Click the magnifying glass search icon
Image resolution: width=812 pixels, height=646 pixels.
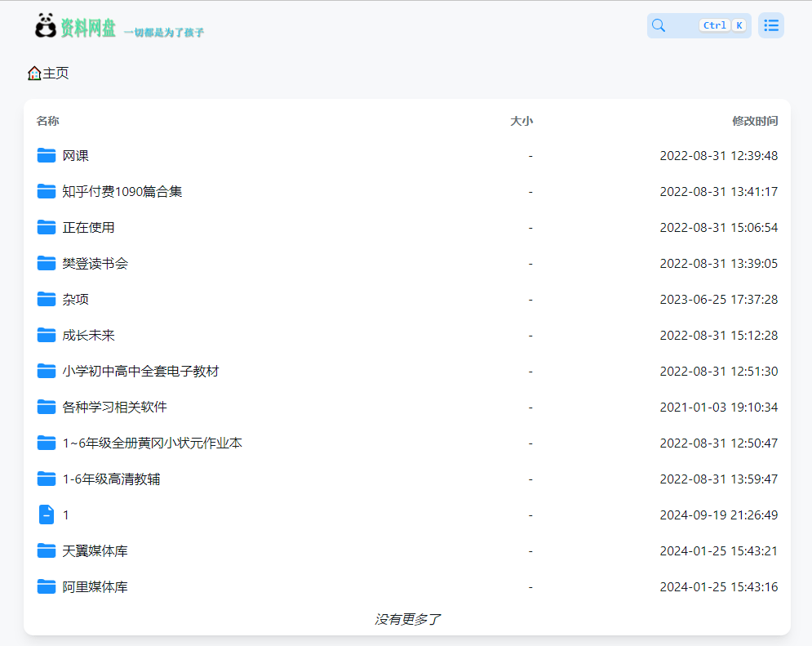658,25
